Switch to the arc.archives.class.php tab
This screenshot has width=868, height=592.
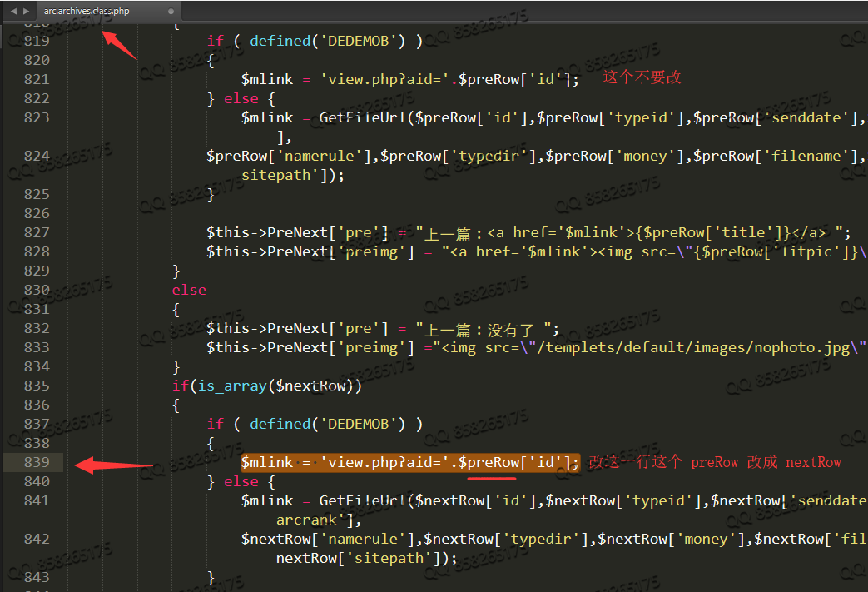[87, 12]
